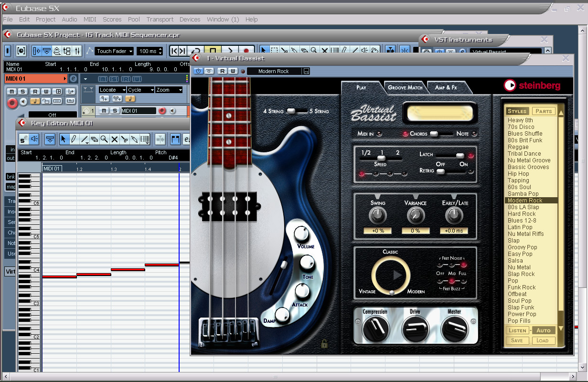Adjust the 100 ms stepper value
Viewport: 588px width, 382px height.
pos(160,51)
